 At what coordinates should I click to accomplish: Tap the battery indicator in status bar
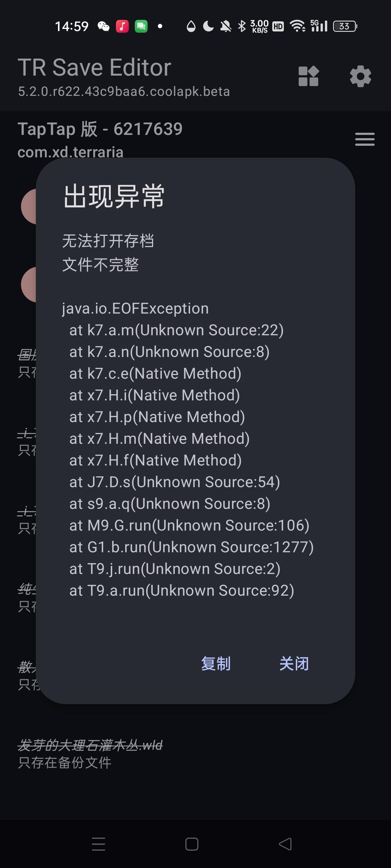(x=345, y=26)
